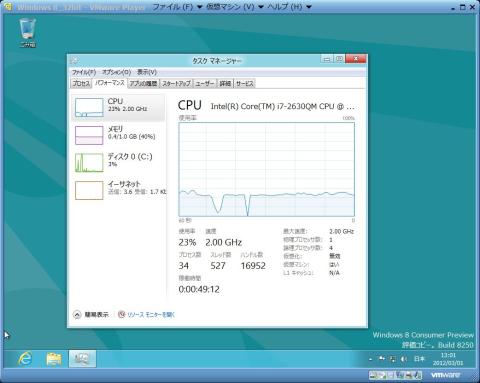Open Task Manager ファイル(F) menu
This screenshot has width=480, height=383.
(84, 72)
